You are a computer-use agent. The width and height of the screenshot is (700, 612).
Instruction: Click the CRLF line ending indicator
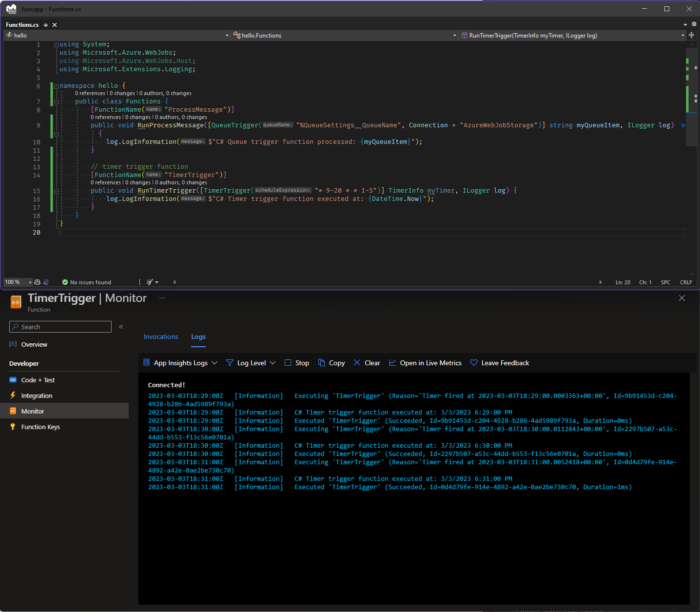click(x=686, y=282)
